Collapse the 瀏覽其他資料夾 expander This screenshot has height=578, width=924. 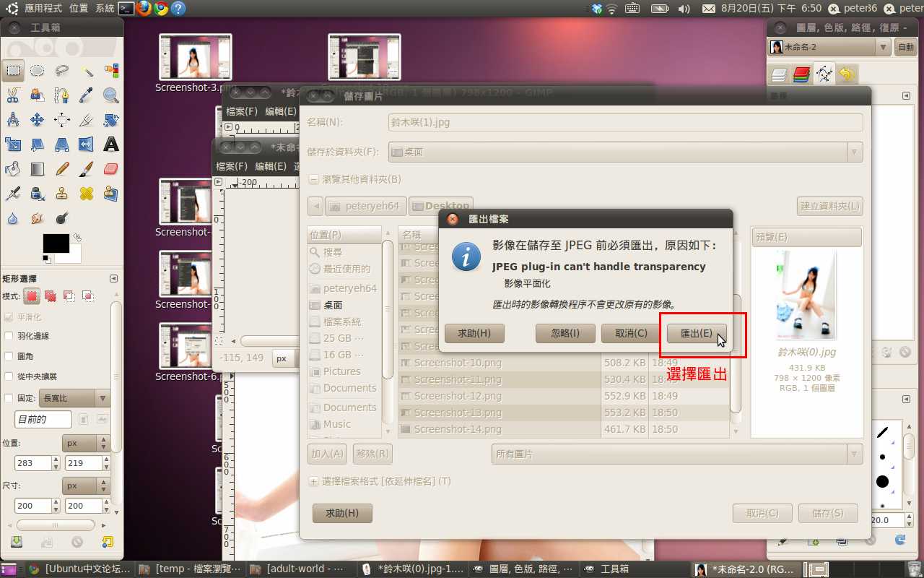pyautogui.click(x=313, y=179)
